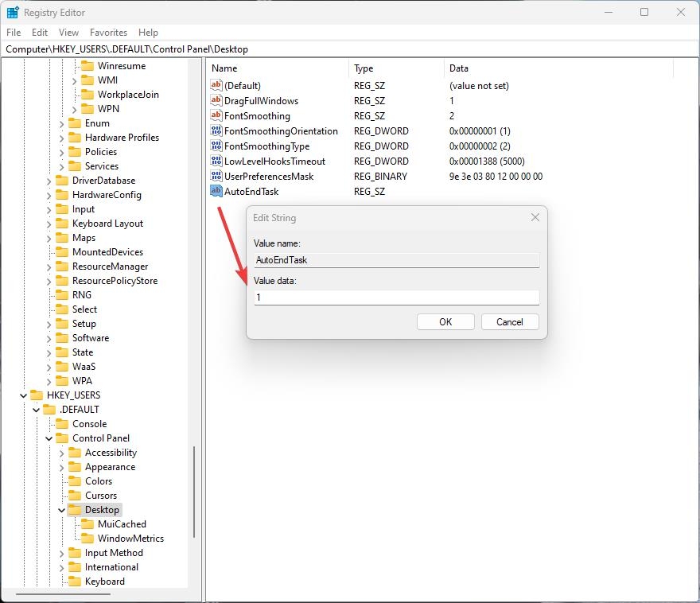Click the FontSmoothing string value icon
Image resolution: width=700 pixels, height=603 pixels.
coord(216,115)
